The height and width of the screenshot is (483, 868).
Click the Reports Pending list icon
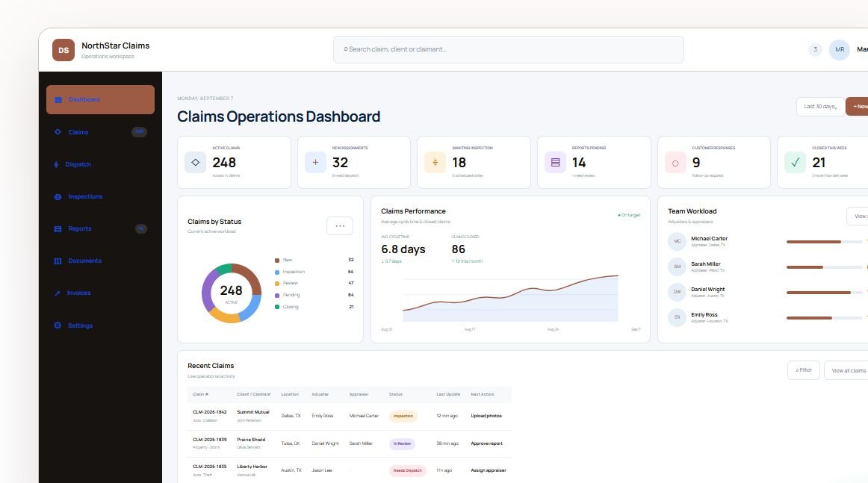[555, 163]
